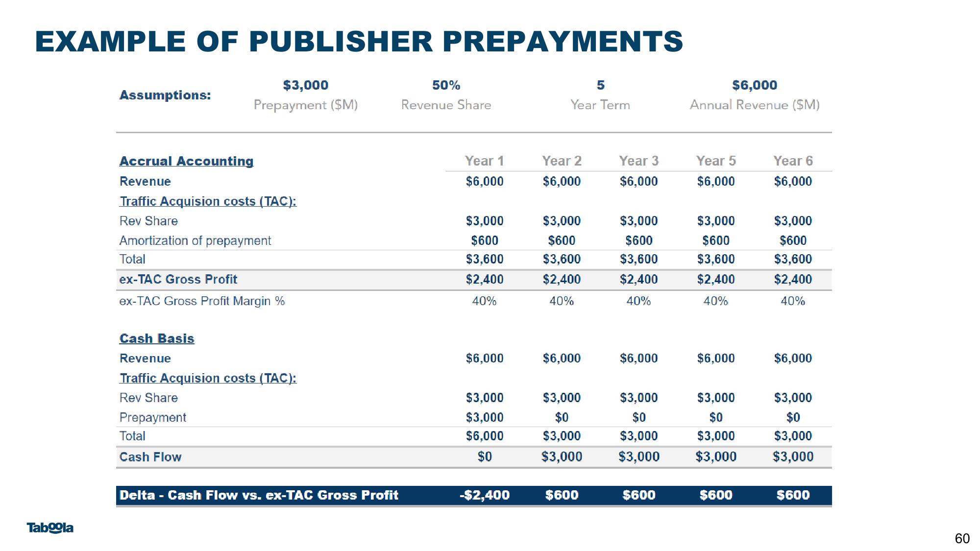Screen dimensions: 980x551
Task: Click the 'Year 6' column header
Action: coord(793,161)
